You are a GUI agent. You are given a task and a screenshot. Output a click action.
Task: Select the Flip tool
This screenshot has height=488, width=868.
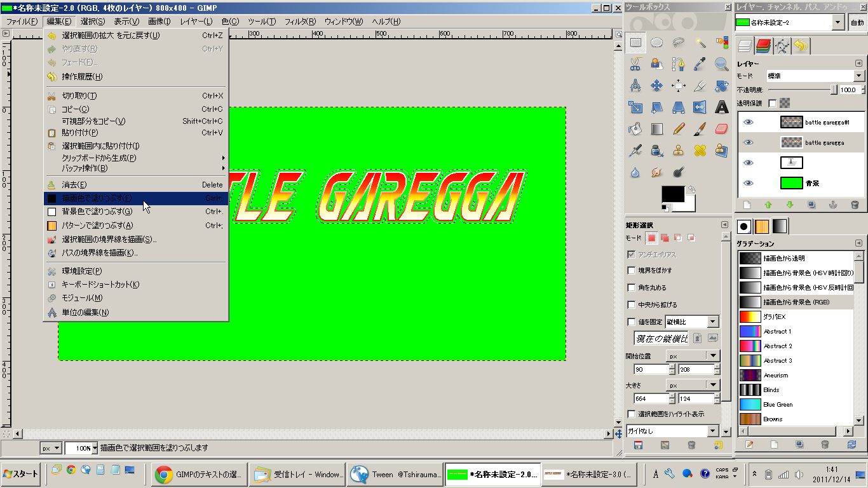click(700, 107)
